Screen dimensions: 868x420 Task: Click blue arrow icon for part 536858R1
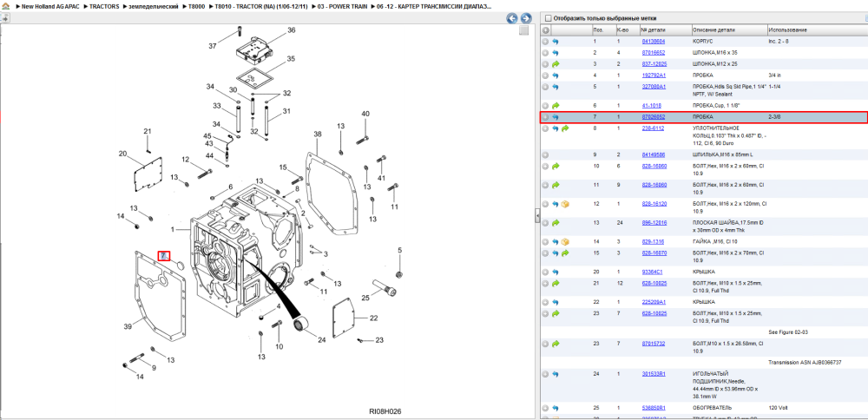(556, 408)
